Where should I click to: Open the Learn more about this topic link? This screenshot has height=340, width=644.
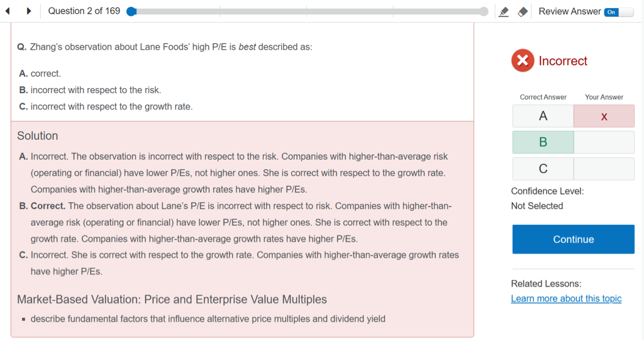(566, 298)
